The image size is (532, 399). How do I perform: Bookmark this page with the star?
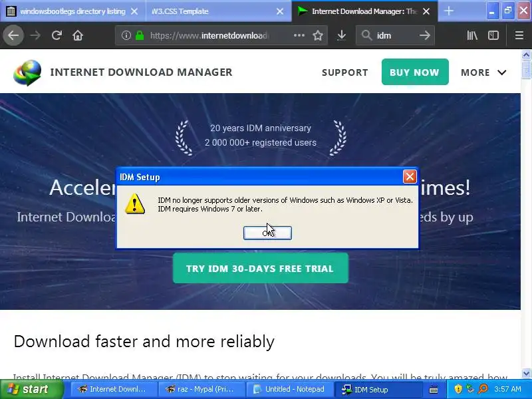pos(318,35)
